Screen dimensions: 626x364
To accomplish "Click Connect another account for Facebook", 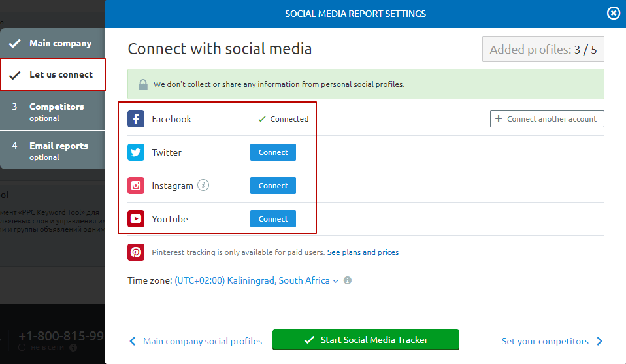I will pyautogui.click(x=547, y=119).
